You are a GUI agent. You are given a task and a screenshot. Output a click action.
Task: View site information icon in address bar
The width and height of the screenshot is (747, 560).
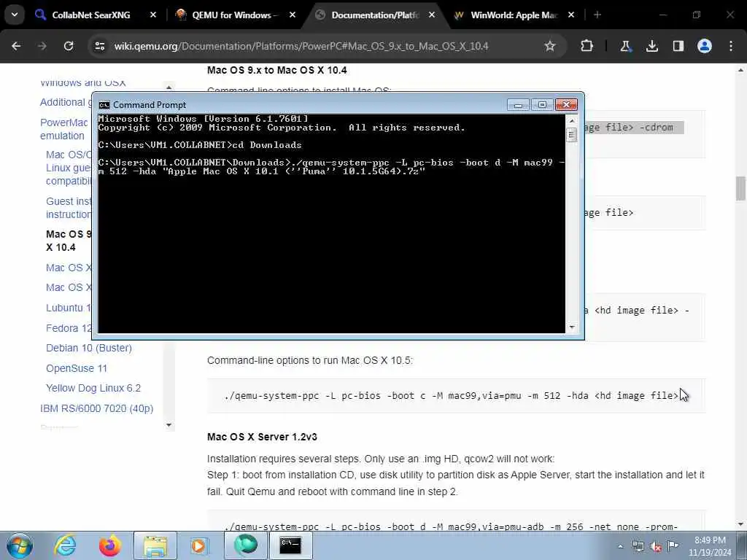100,46
